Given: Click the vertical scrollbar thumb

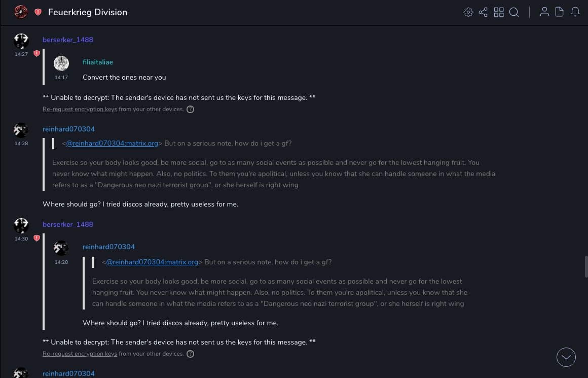Looking at the screenshot, I should click(x=586, y=266).
